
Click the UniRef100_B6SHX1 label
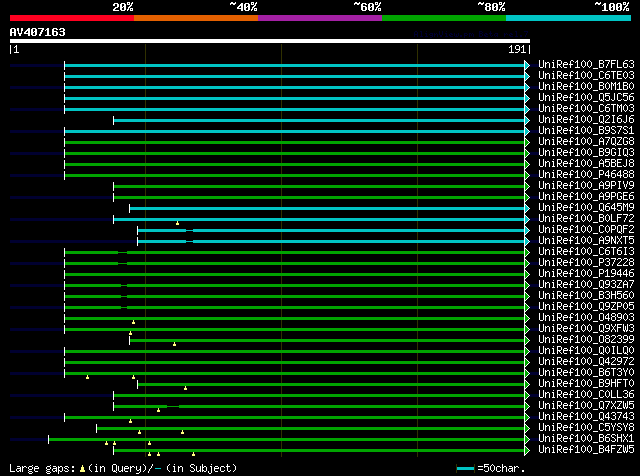[x=586, y=439]
